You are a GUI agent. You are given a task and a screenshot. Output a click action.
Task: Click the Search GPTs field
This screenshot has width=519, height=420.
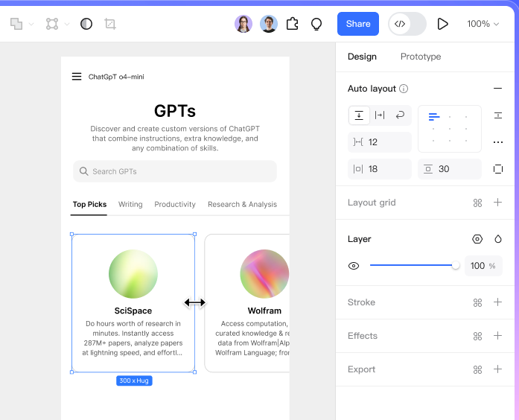click(x=175, y=171)
